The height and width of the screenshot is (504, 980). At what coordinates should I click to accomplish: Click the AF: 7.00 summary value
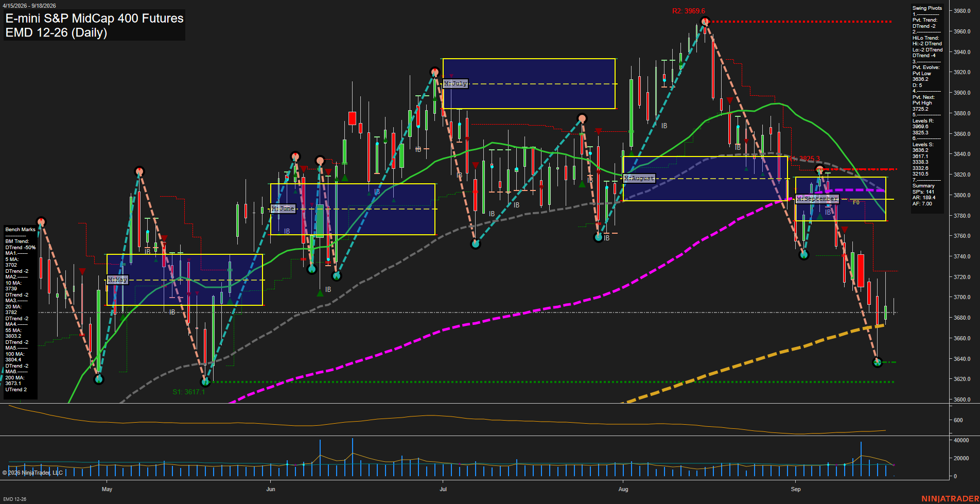(922, 204)
